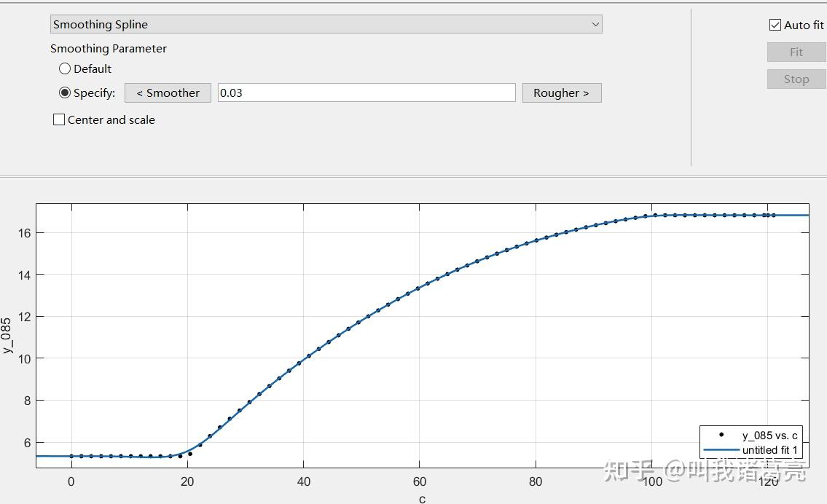Click the x-axis tick label 60

(x=419, y=481)
